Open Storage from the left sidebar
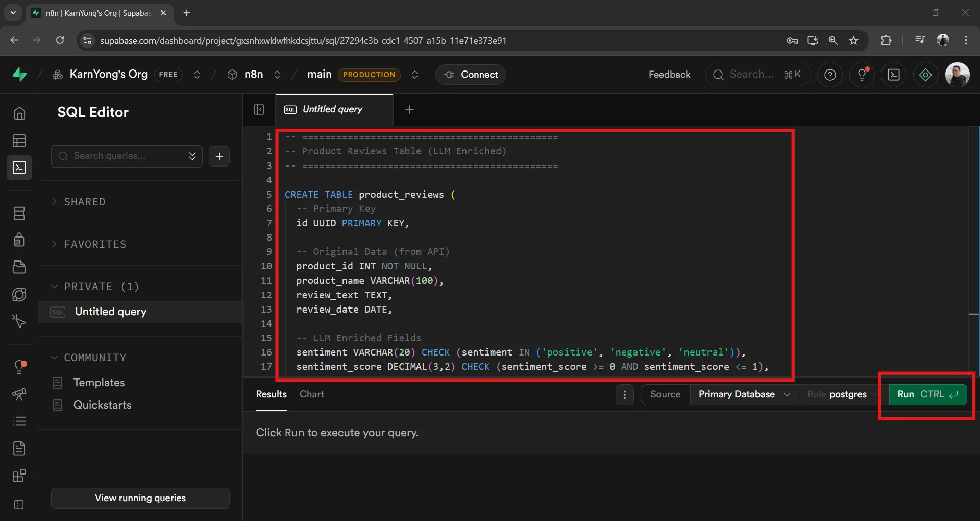 point(19,268)
